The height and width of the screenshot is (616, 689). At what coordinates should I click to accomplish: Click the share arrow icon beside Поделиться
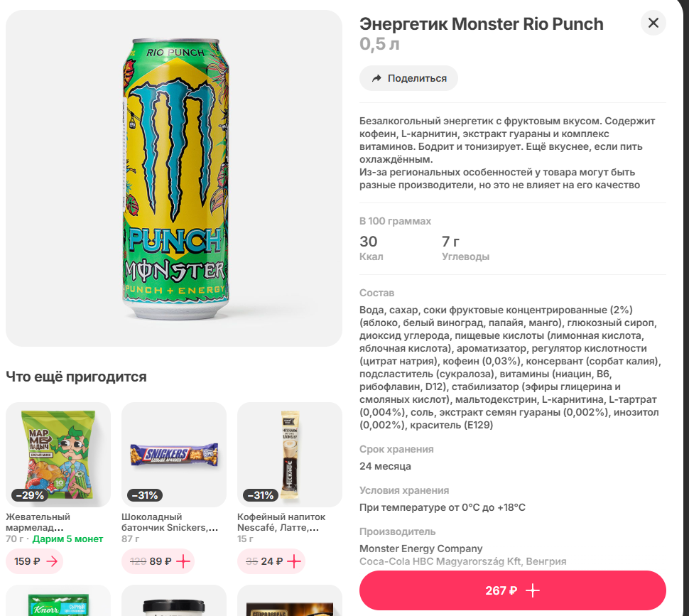tap(376, 78)
